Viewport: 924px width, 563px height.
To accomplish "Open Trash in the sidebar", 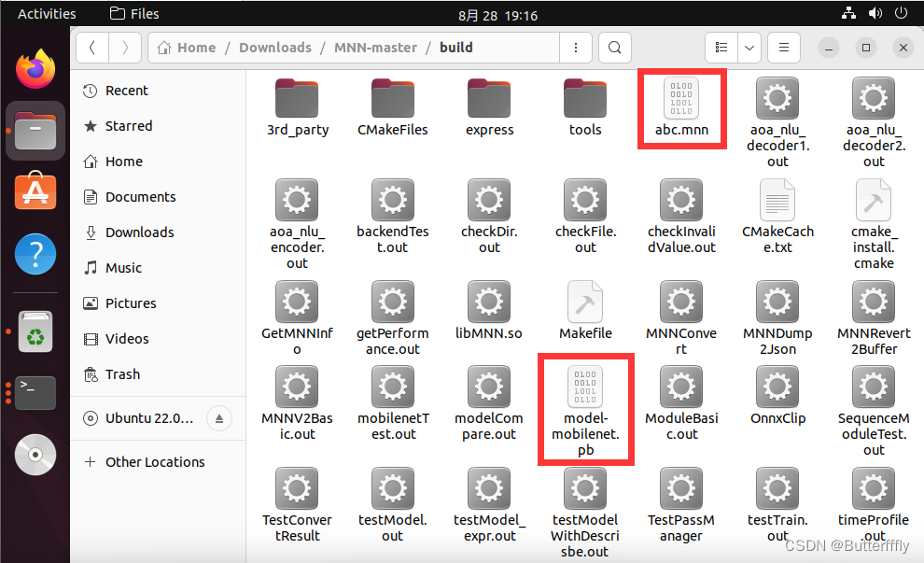I will click(x=158, y=374).
